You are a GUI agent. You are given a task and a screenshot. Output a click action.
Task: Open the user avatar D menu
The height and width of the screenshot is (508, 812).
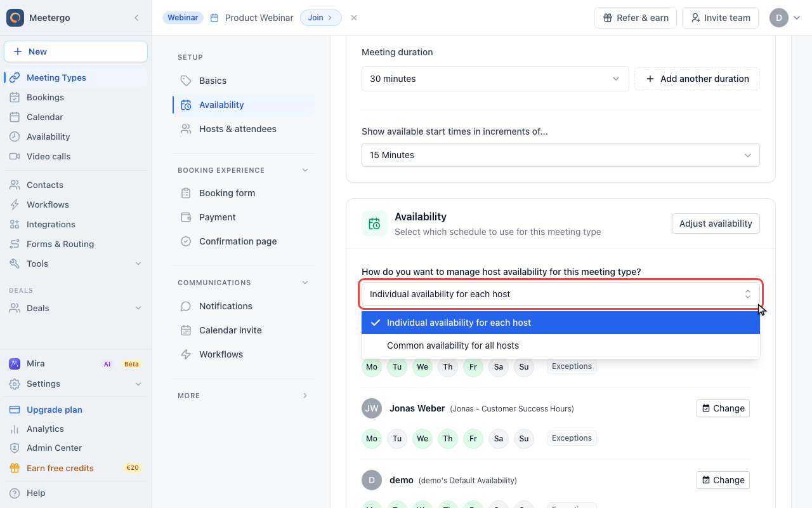coord(785,18)
